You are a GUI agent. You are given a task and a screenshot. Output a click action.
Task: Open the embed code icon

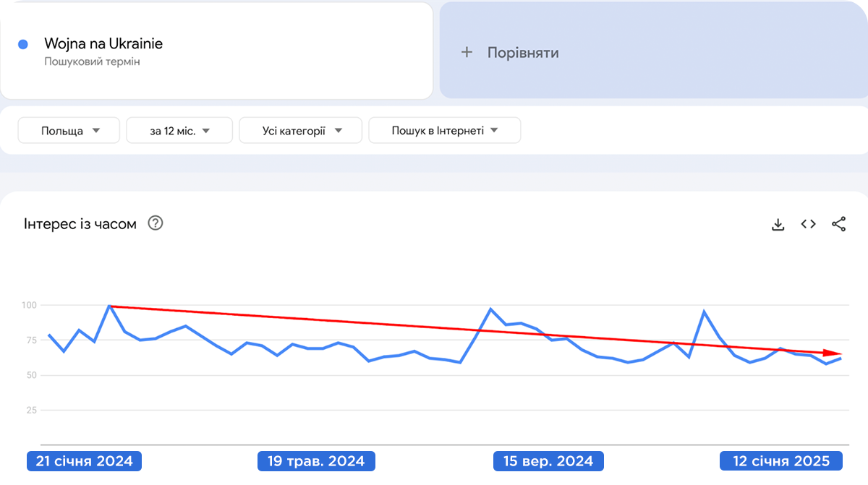point(809,224)
